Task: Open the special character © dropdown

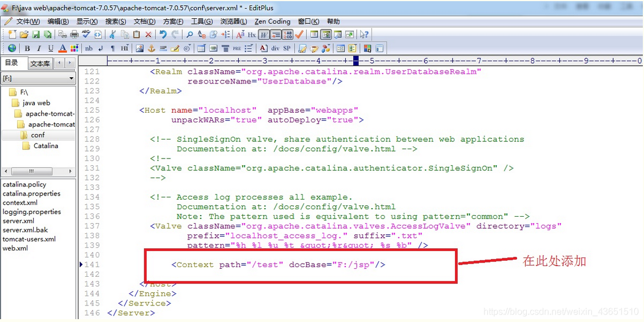Action: coord(186,48)
